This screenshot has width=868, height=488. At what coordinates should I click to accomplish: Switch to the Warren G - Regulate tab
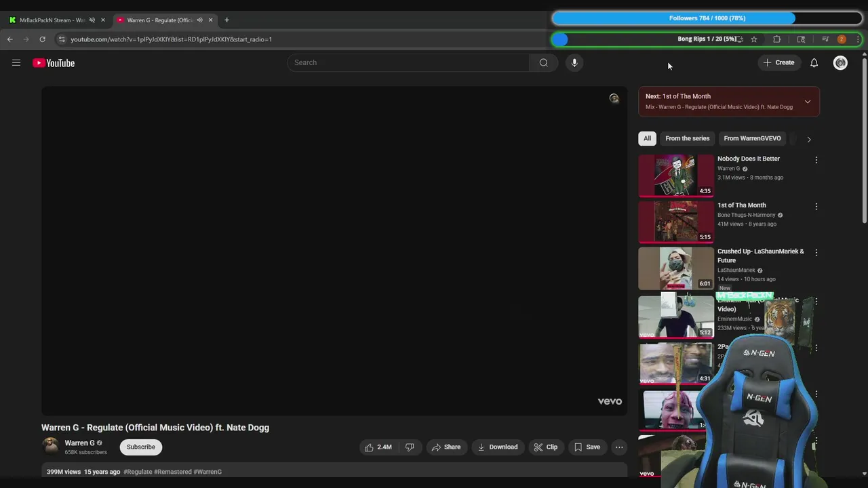click(159, 20)
